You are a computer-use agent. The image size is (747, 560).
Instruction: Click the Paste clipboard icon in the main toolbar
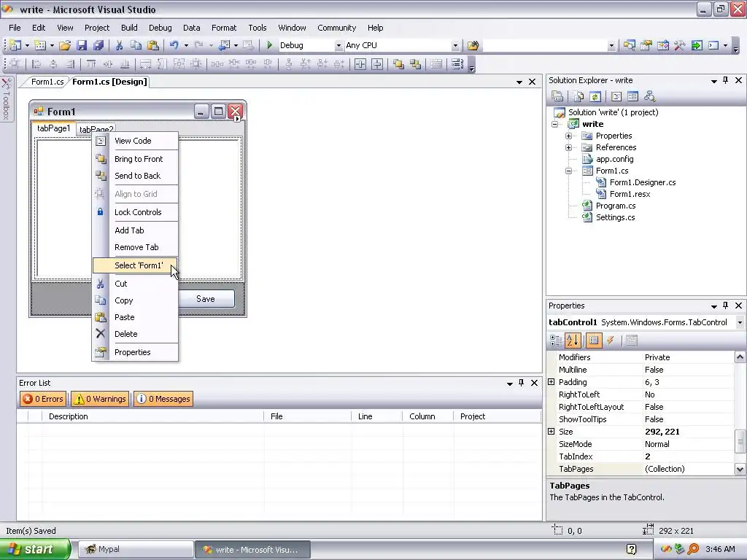click(153, 45)
